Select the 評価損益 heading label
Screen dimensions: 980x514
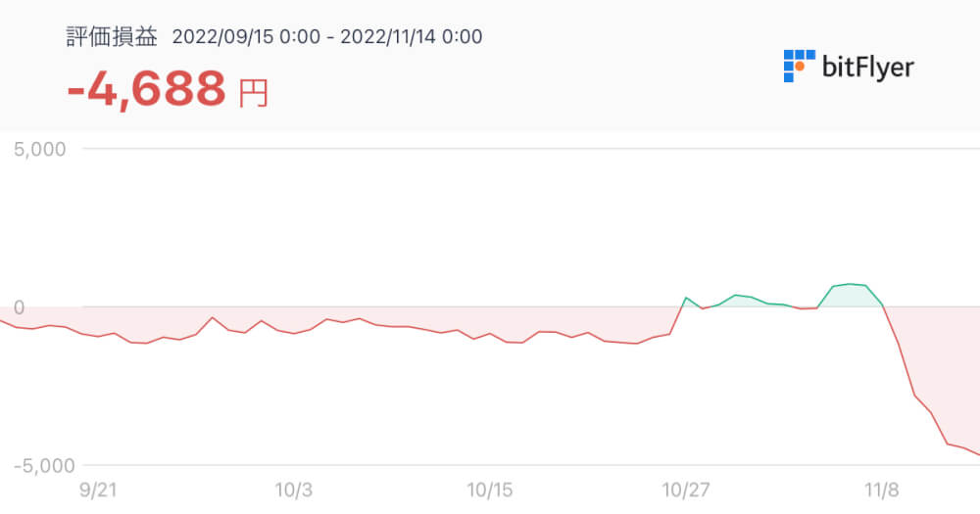point(111,36)
